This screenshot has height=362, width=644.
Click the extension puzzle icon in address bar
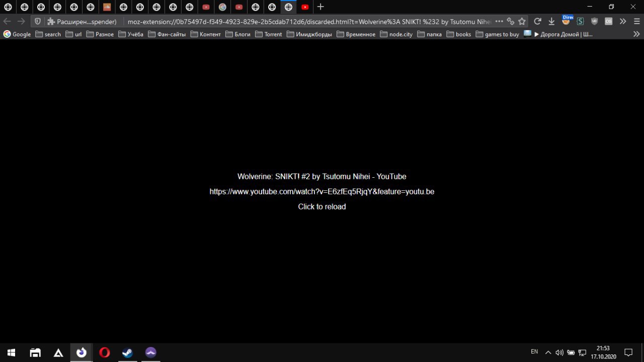click(x=51, y=21)
